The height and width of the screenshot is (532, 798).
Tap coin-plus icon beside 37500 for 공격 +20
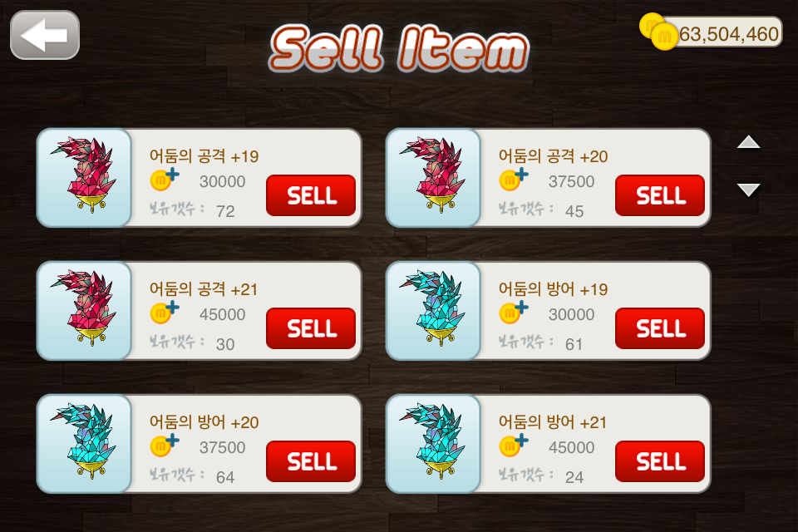[x=514, y=179]
